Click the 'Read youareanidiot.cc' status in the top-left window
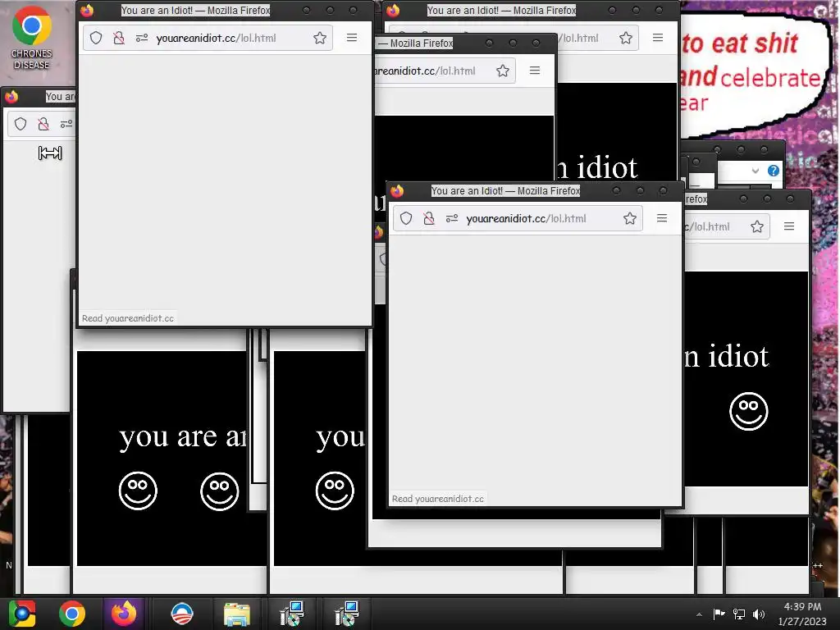Screen dimensions: 840x630 [x=127, y=318]
